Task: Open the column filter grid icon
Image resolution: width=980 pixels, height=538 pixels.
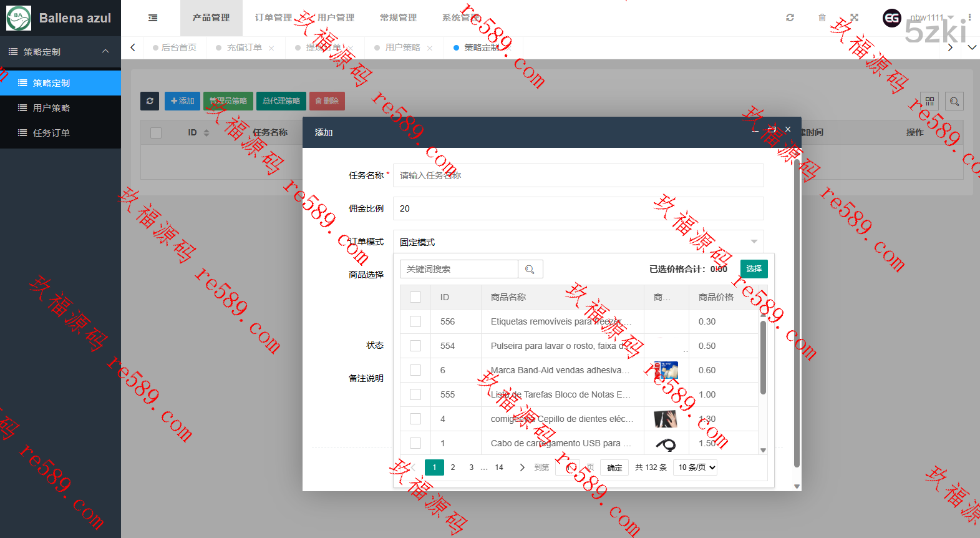Action: pos(929,101)
